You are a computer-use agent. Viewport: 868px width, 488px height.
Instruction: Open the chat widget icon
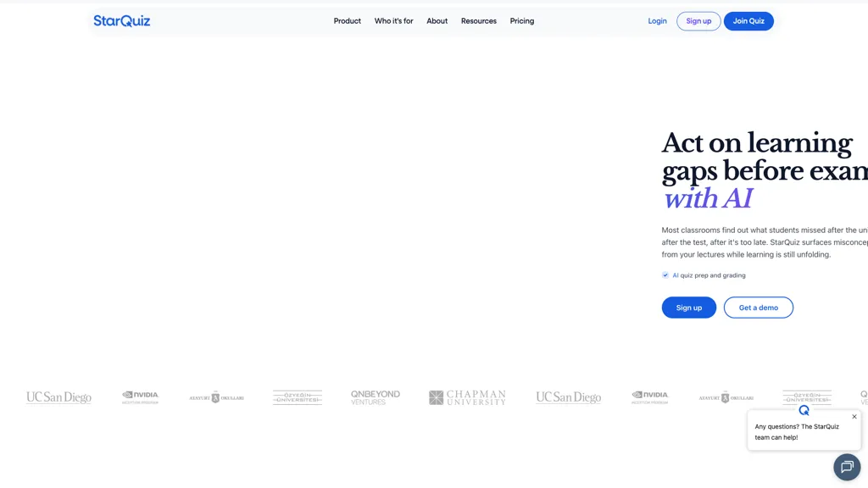tap(847, 467)
